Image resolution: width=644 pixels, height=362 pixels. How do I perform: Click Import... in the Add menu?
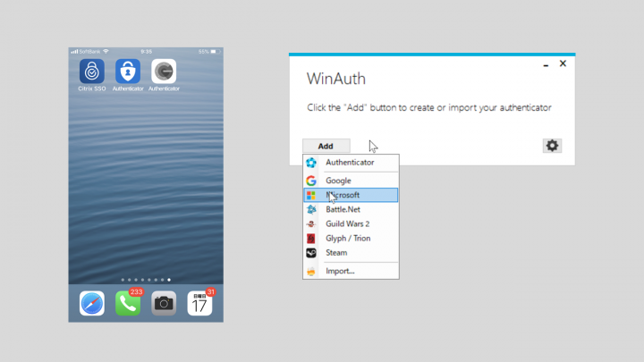tap(340, 271)
